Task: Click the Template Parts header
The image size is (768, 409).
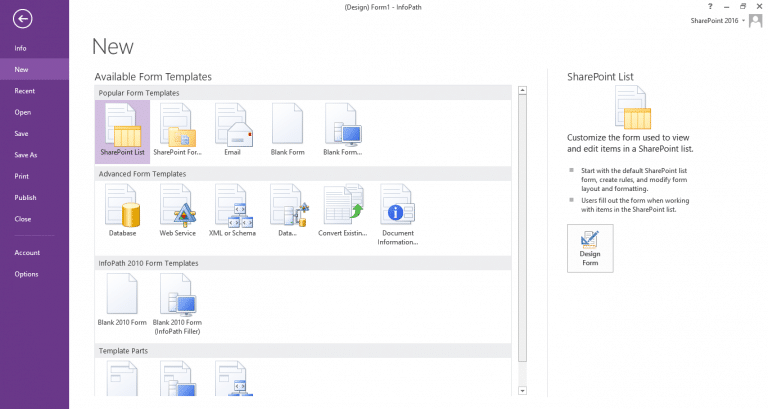Action: point(303,351)
